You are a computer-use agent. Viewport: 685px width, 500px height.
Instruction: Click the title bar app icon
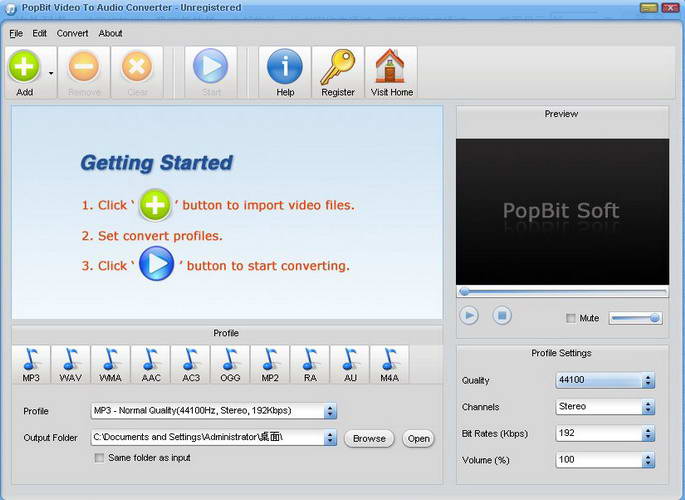pos(10,8)
